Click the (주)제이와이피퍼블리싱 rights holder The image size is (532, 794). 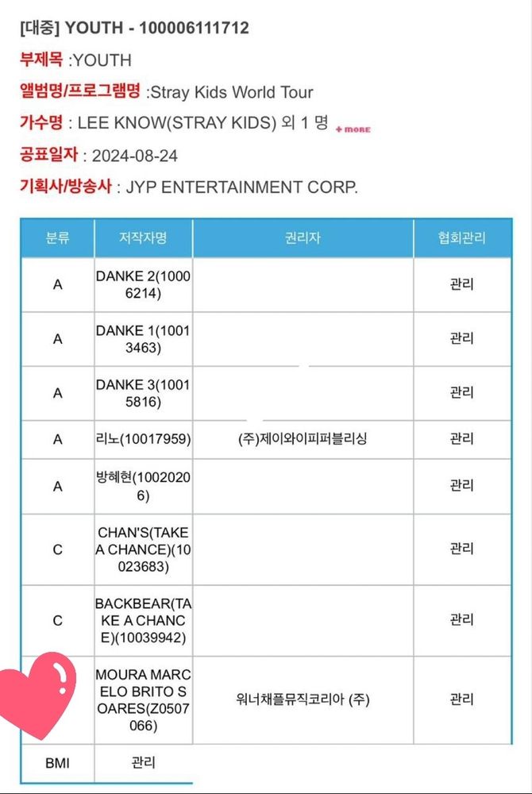pos(303,439)
